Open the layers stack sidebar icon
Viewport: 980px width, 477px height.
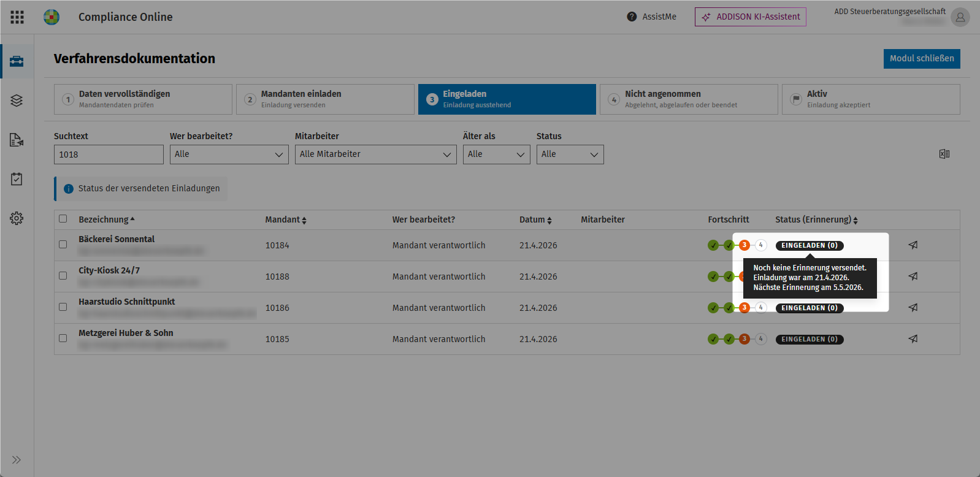click(17, 101)
